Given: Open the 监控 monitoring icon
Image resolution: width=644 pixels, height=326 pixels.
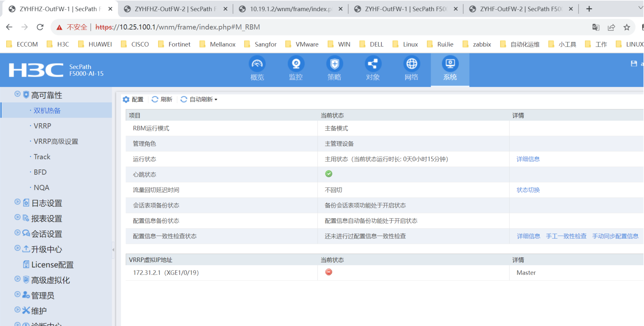Looking at the screenshot, I should (x=296, y=64).
